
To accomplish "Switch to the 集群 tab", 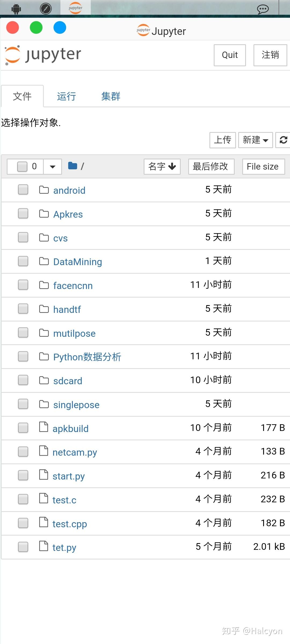I will click(x=110, y=96).
